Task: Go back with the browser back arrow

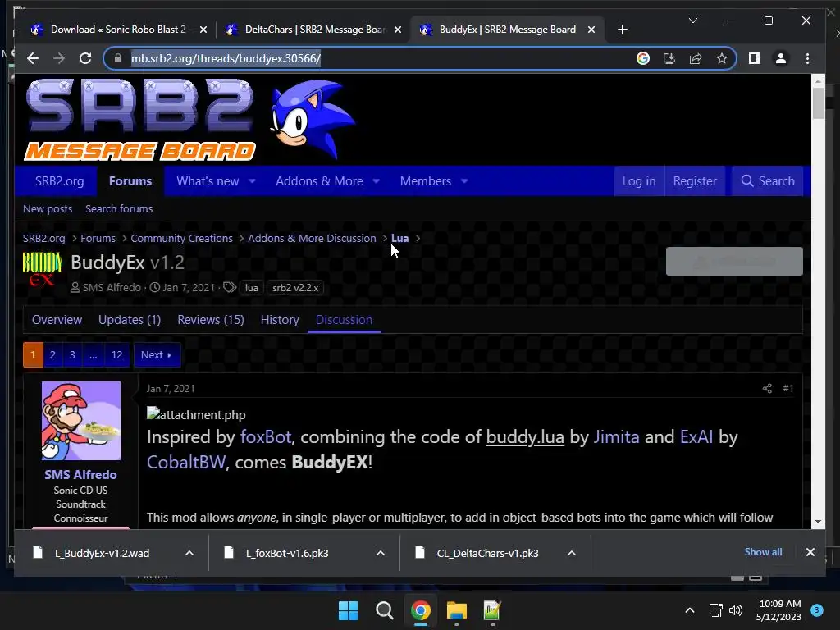Action: pos(33,58)
